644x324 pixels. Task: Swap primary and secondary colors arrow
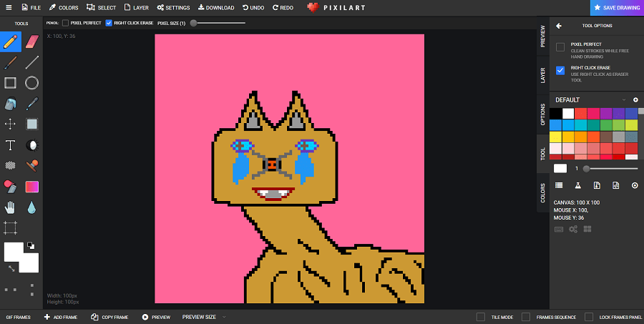coord(11,268)
